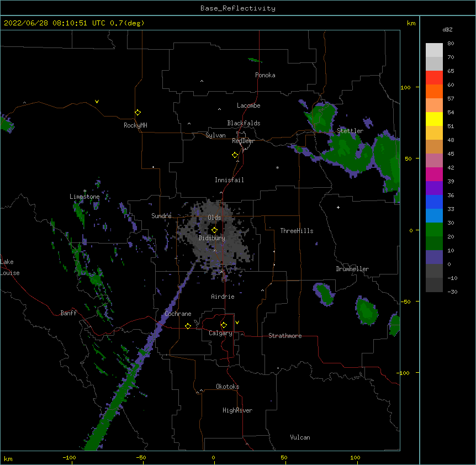Select the light gray 80 dBZ swatch
Screen dimensions: 476x465
click(434, 50)
